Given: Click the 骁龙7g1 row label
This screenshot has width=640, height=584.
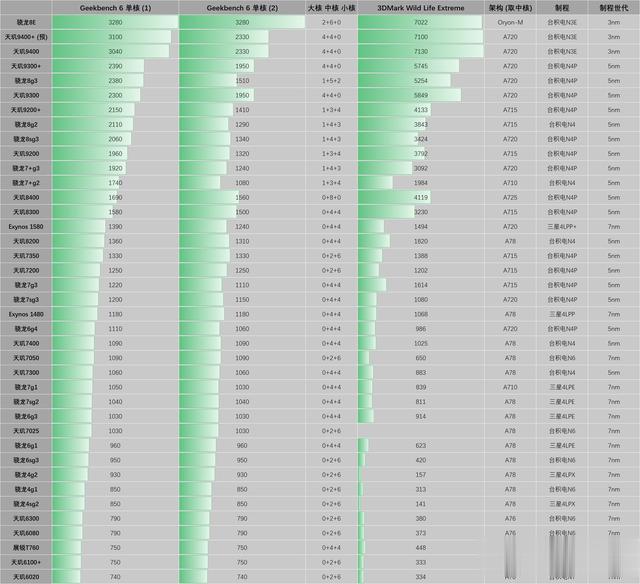Looking at the screenshot, I should tap(26, 387).
